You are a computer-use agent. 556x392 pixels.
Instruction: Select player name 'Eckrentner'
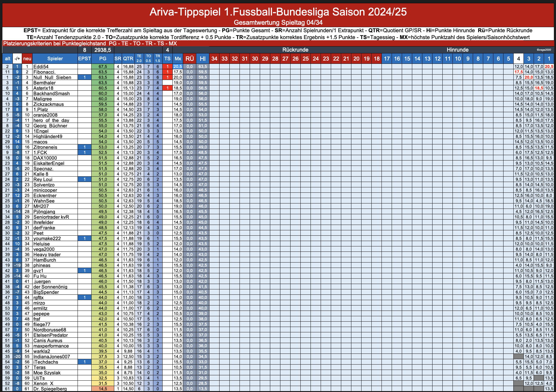[45, 195]
